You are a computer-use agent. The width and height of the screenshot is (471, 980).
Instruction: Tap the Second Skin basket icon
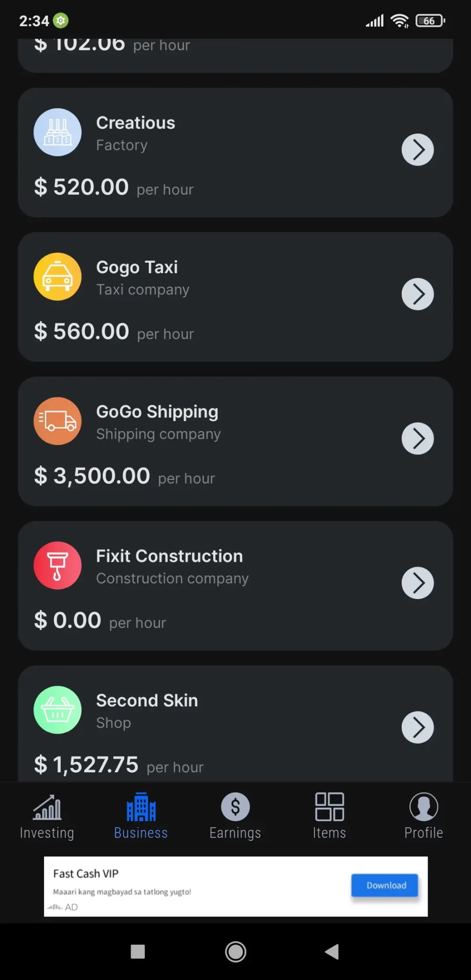(x=57, y=710)
